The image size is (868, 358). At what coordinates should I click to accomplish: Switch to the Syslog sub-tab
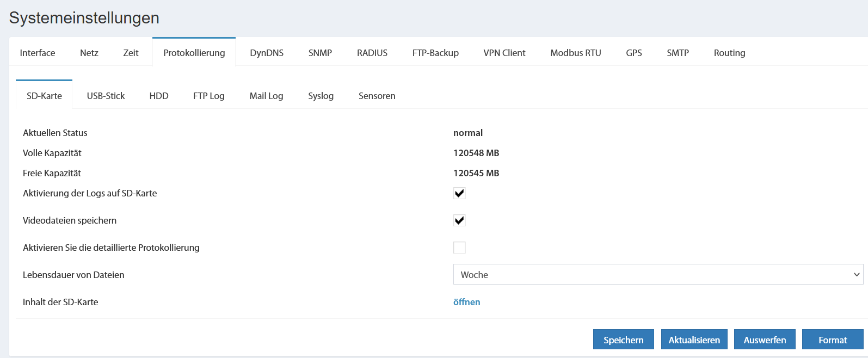pos(321,96)
